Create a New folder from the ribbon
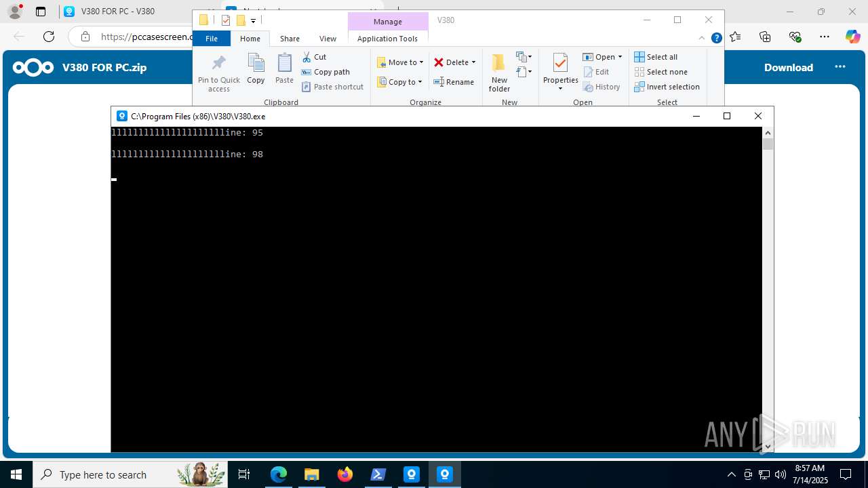This screenshot has height=488, width=868. point(499,73)
